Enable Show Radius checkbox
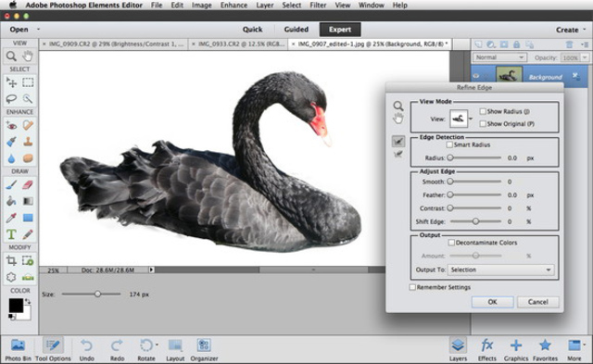Image resolution: width=593 pixels, height=364 pixels. tap(483, 111)
